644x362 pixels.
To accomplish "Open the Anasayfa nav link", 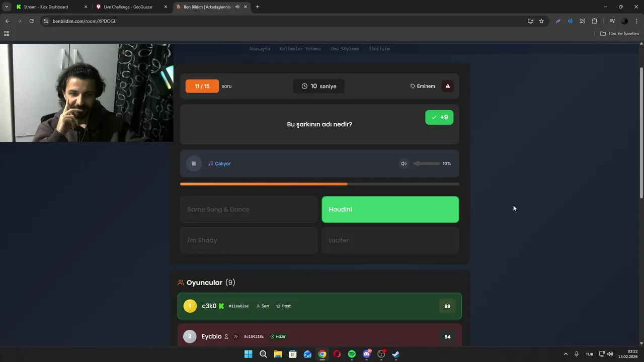I will 260,49.
